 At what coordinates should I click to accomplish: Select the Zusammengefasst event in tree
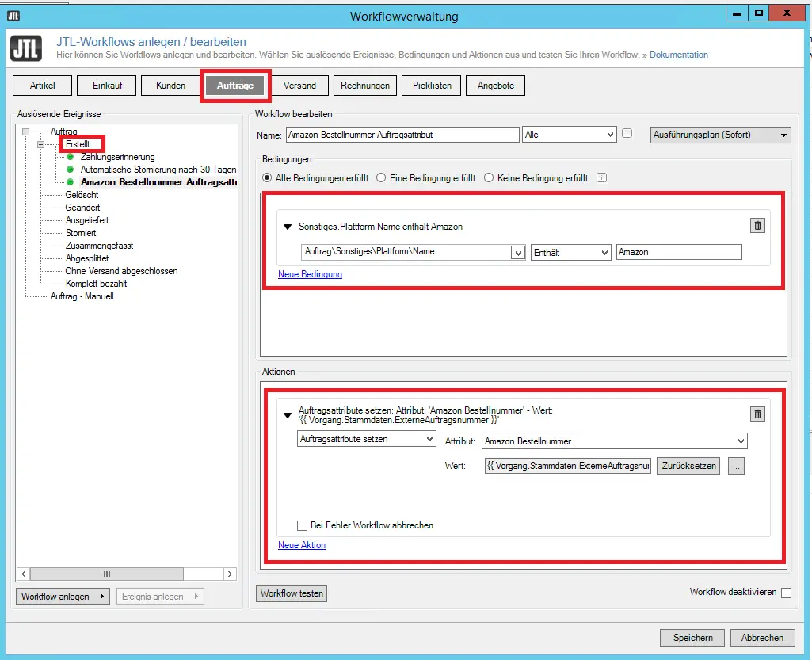100,246
